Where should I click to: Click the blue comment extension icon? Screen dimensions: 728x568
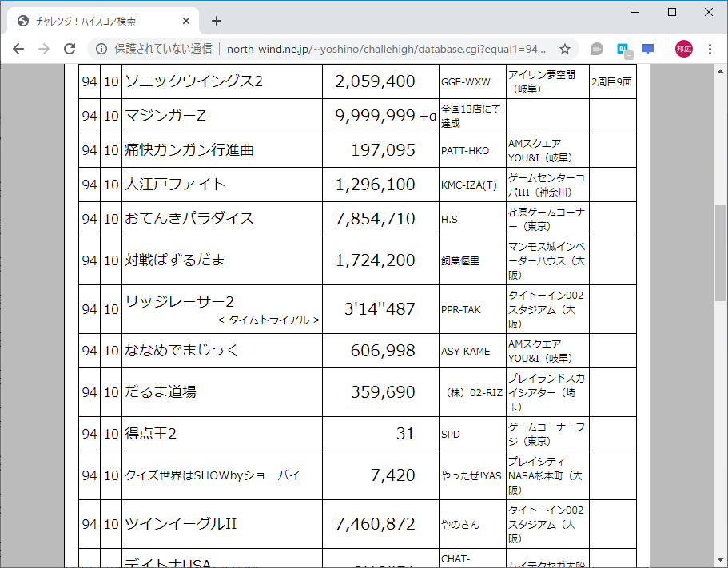coord(647,49)
